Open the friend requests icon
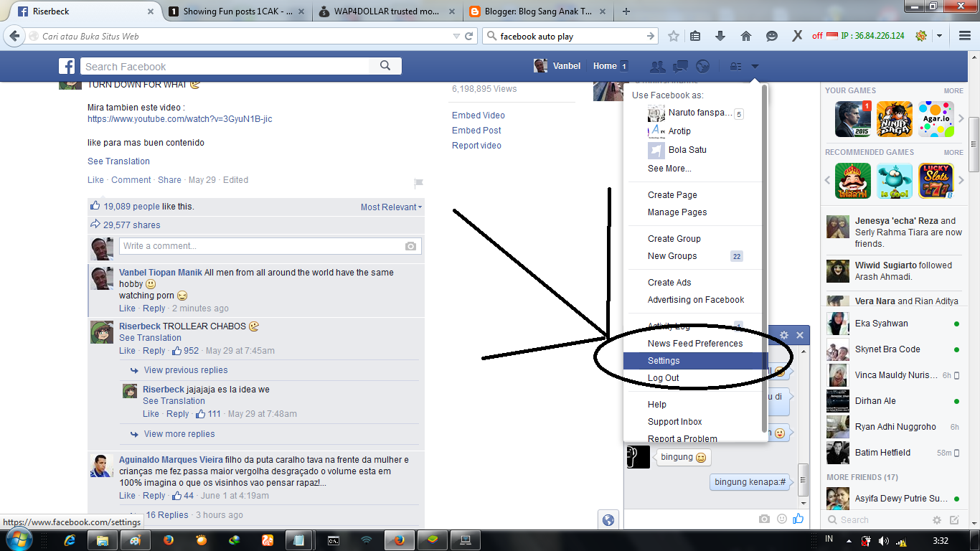The width and height of the screenshot is (980, 551). pos(657,66)
